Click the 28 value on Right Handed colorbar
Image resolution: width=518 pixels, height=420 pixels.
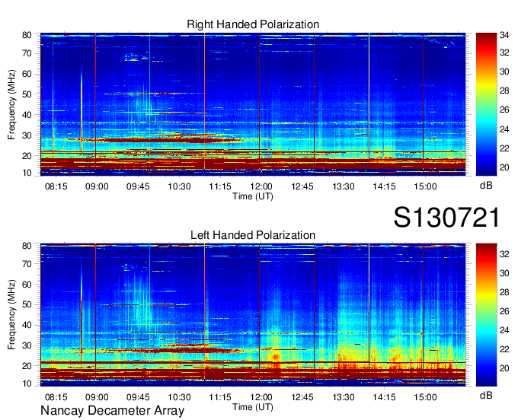click(x=504, y=91)
